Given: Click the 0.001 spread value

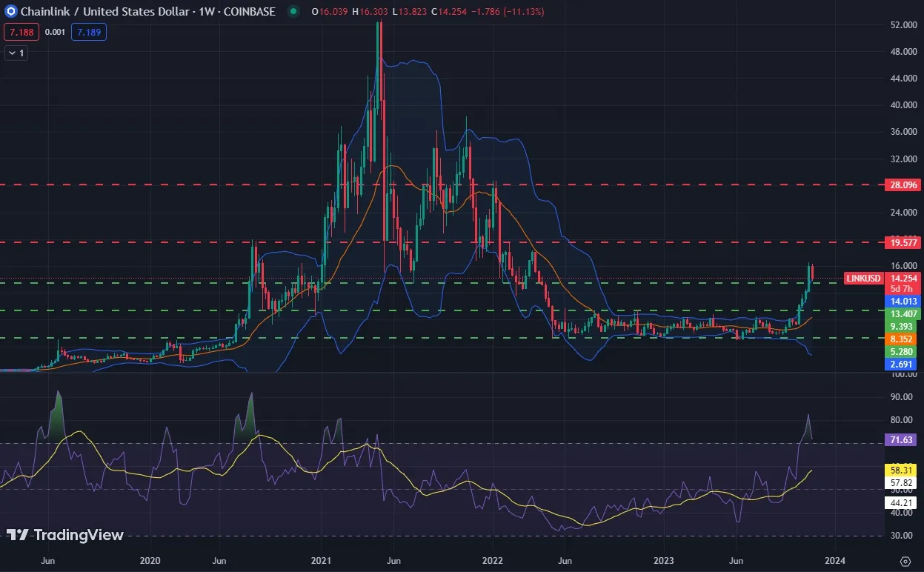Looking at the screenshot, I should pos(55,32).
